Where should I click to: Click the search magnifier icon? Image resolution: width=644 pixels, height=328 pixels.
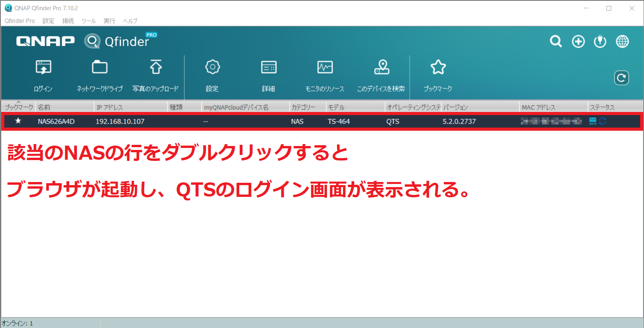pyautogui.click(x=556, y=41)
